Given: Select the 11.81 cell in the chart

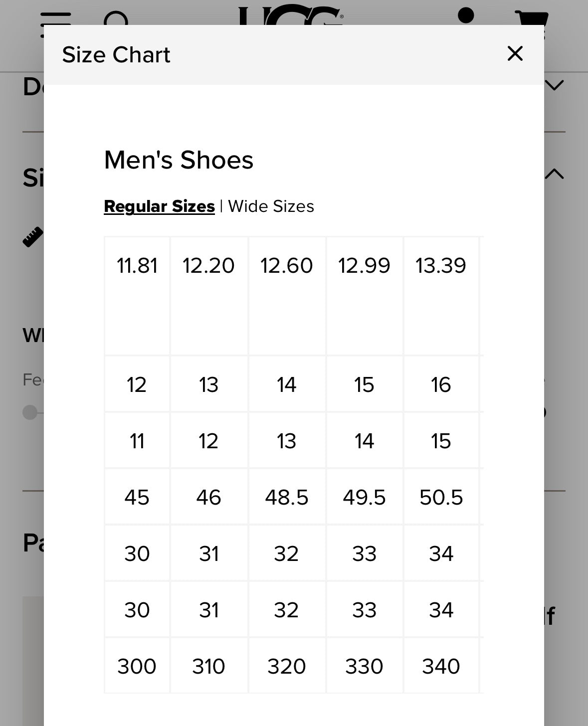Looking at the screenshot, I should point(137,266).
